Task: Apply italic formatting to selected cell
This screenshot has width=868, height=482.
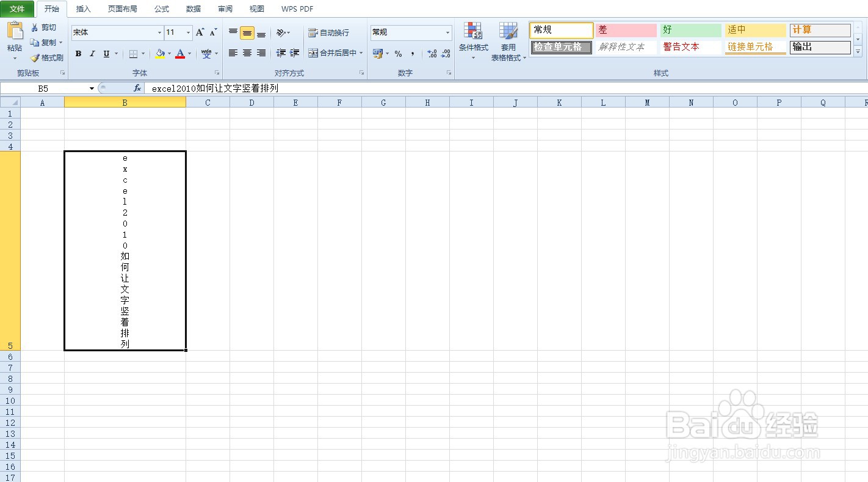Action: [x=92, y=54]
